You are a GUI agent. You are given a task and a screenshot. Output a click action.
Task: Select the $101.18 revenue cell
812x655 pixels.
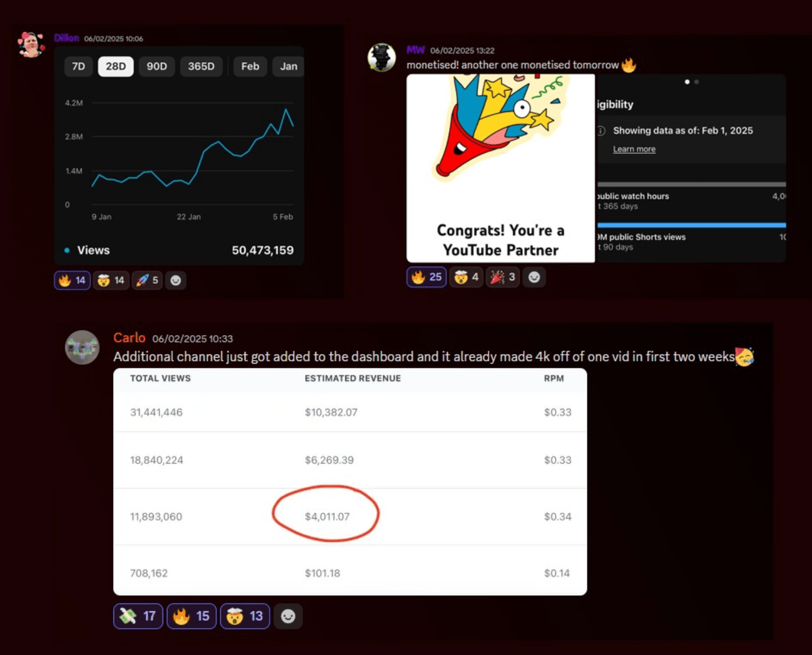[323, 573]
